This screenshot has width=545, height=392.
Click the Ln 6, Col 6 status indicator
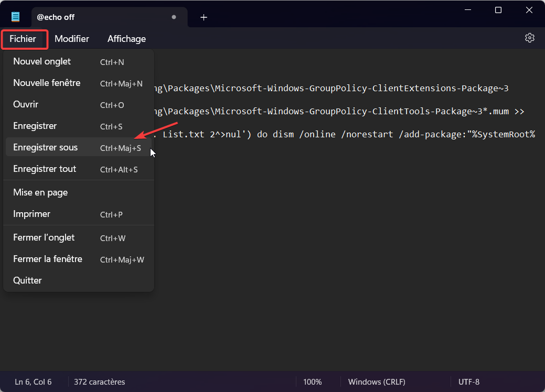click(x=34, y=382)
